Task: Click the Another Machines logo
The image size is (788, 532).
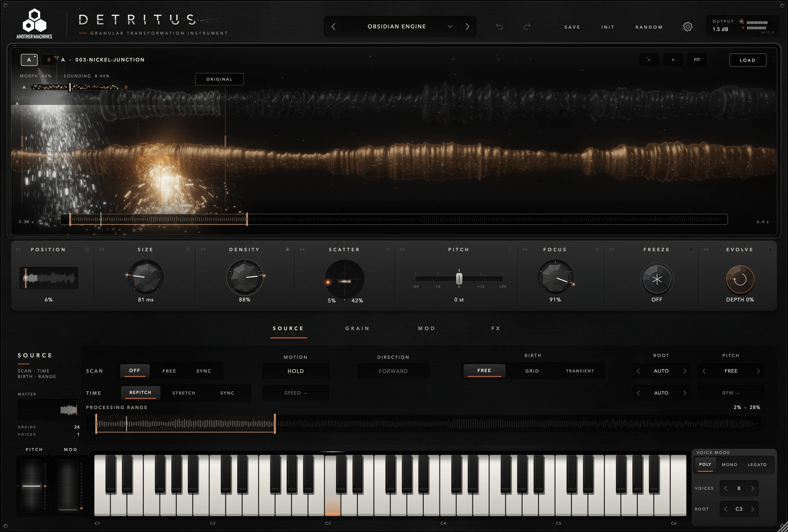Action: point(34,24)
